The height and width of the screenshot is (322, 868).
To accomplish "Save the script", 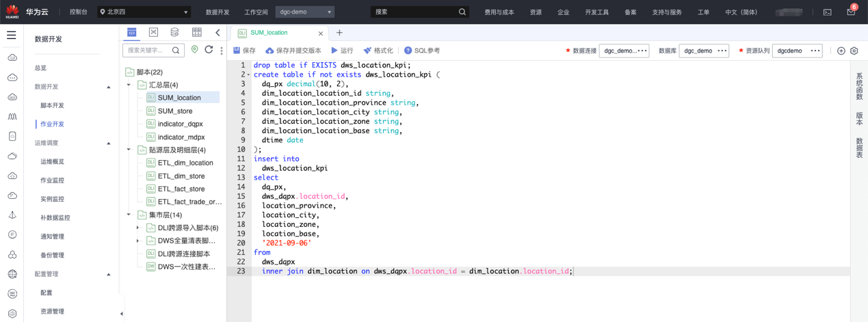I will point(244,51).
